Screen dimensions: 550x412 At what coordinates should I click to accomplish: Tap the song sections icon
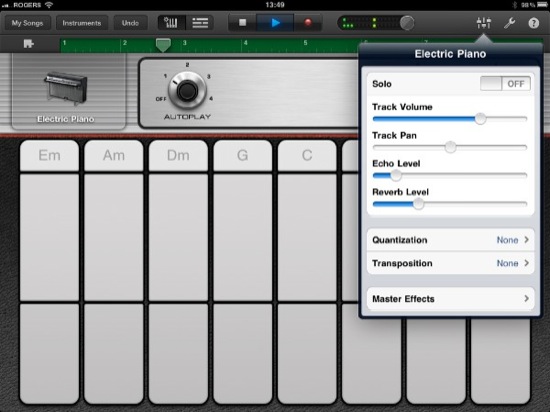28,43
